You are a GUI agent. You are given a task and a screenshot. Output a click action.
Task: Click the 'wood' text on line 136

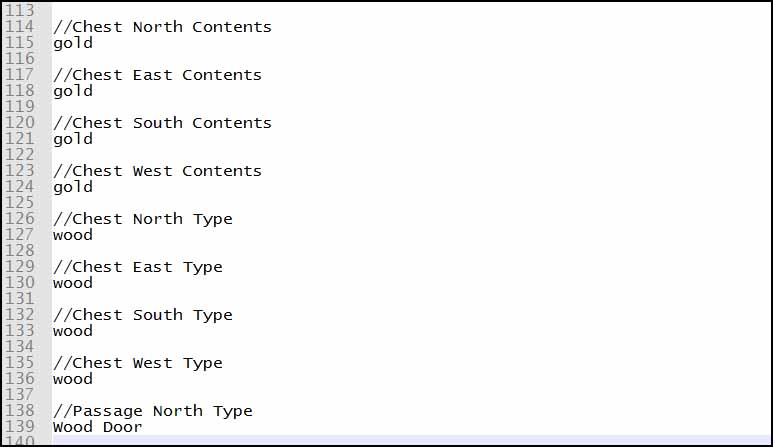(73, 379)
